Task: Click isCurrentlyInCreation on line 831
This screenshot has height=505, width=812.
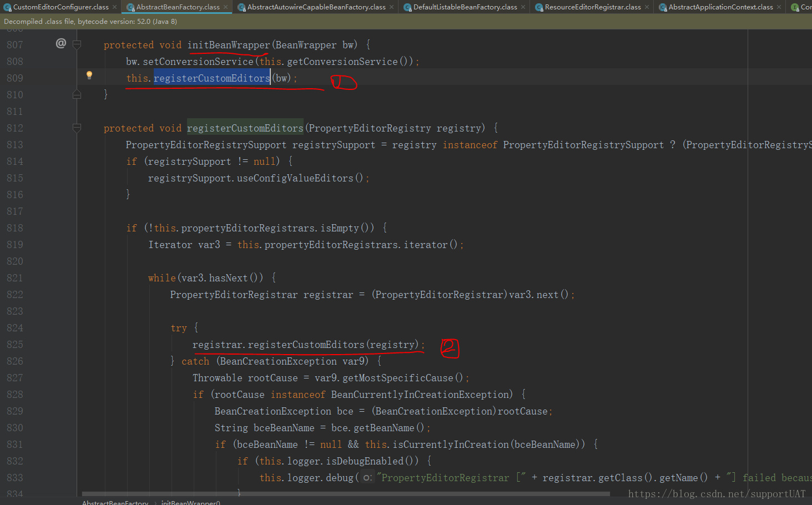Action: [x=451, y=445]
